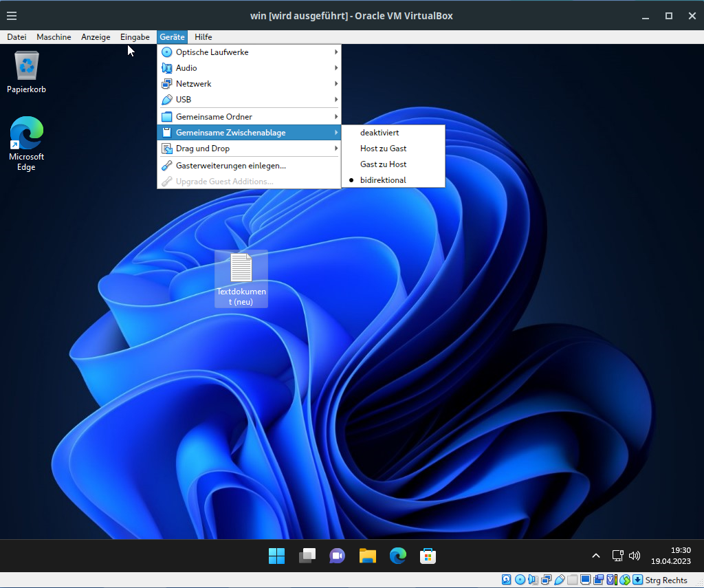Click 'Gasterweiterungen einlegen...' menu entry

pos(230,166)
